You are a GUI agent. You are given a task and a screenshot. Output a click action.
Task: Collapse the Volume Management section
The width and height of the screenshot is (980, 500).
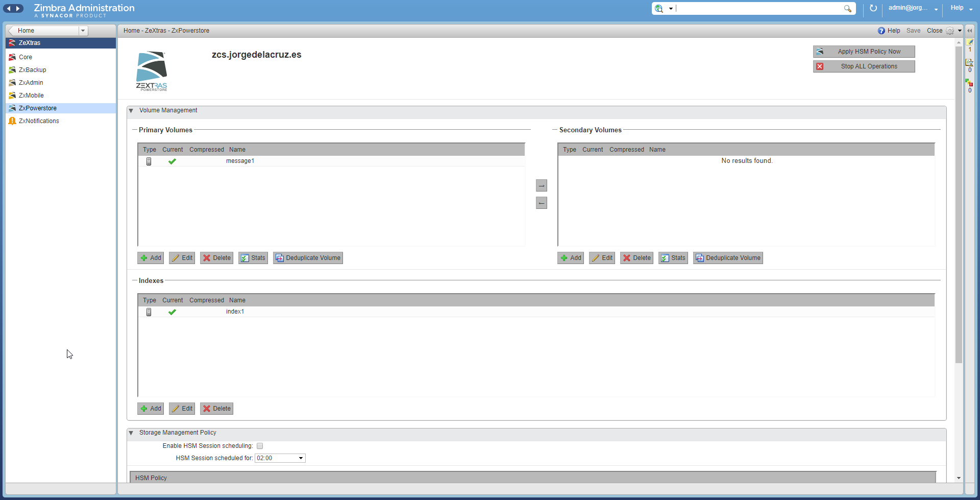131,111
